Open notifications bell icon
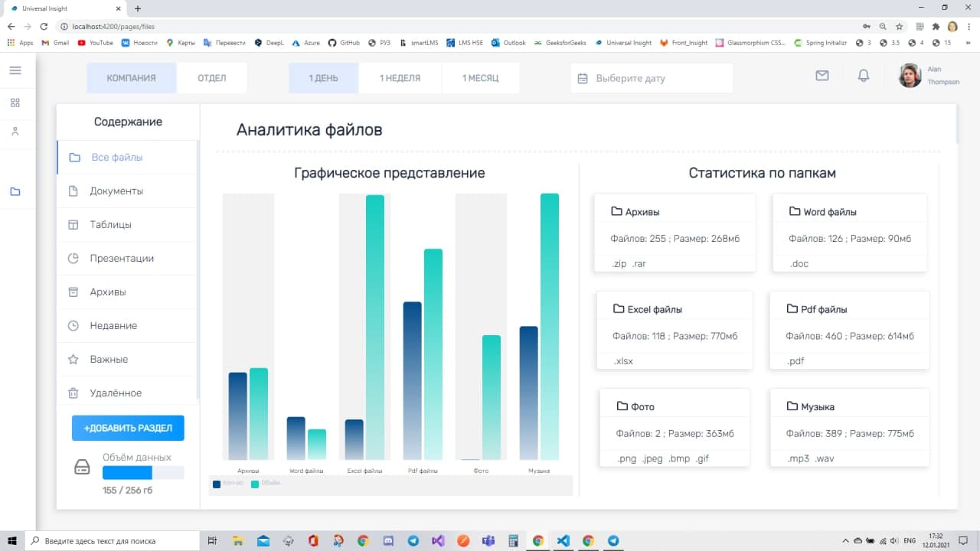 pyautogui.click(x=864, y=76)
